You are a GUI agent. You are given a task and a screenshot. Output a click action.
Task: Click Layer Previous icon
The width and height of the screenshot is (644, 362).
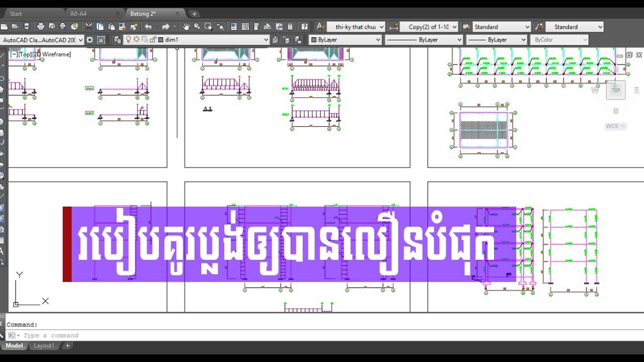tap(287, 40)
